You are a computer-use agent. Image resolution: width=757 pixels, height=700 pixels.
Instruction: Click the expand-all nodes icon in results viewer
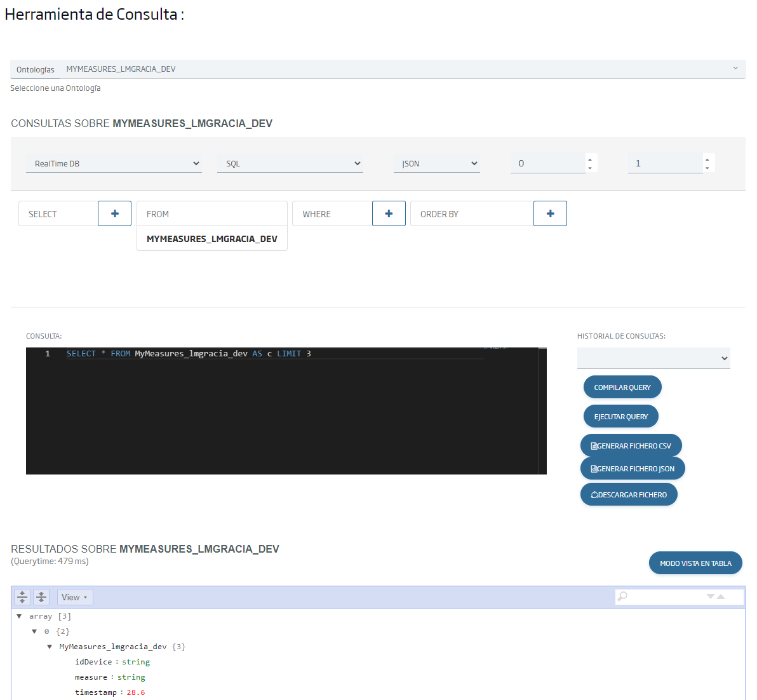point(22,596)
